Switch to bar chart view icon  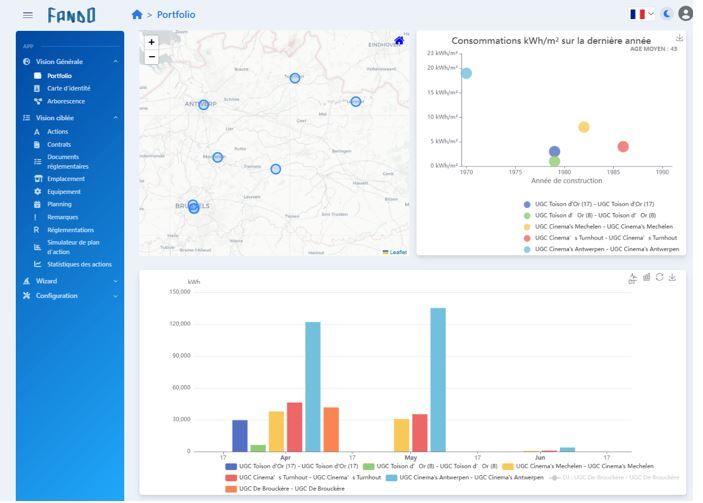click(646, 278)
